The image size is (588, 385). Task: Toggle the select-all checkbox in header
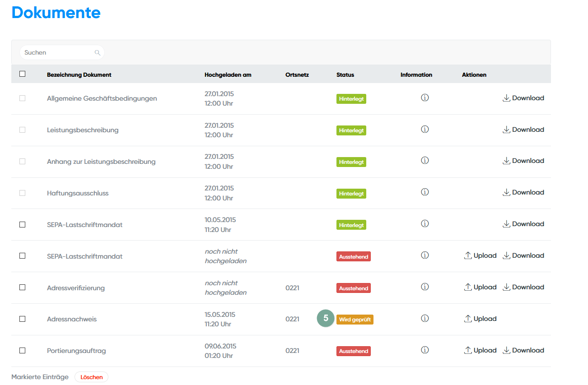[x=23, y=74]
